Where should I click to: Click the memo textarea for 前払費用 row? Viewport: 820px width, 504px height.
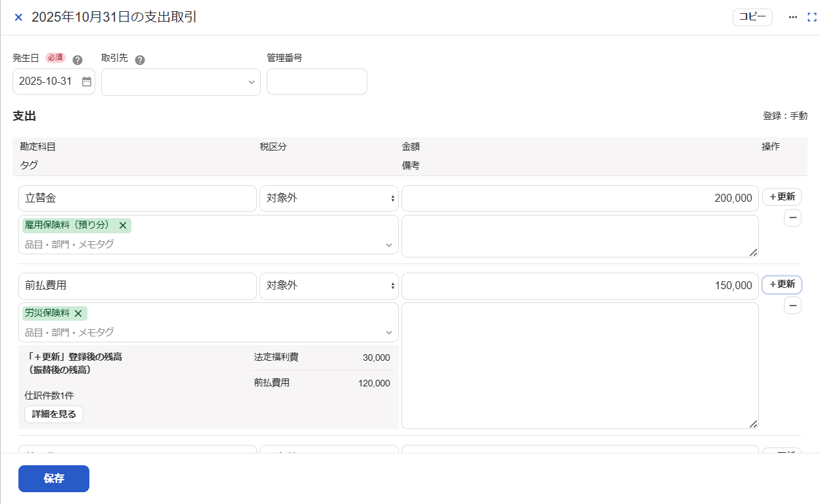click(580, 365)
